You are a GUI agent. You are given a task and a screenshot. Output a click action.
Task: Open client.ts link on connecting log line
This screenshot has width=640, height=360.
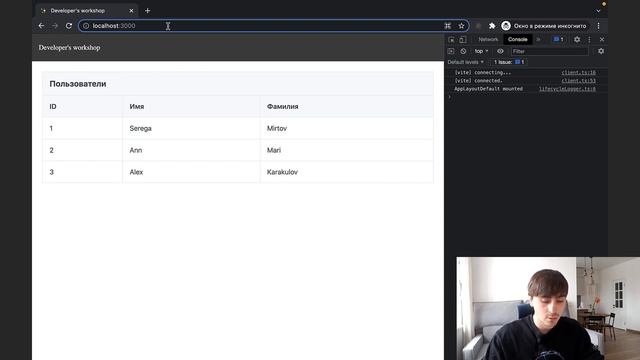click(x=578, y=73)
